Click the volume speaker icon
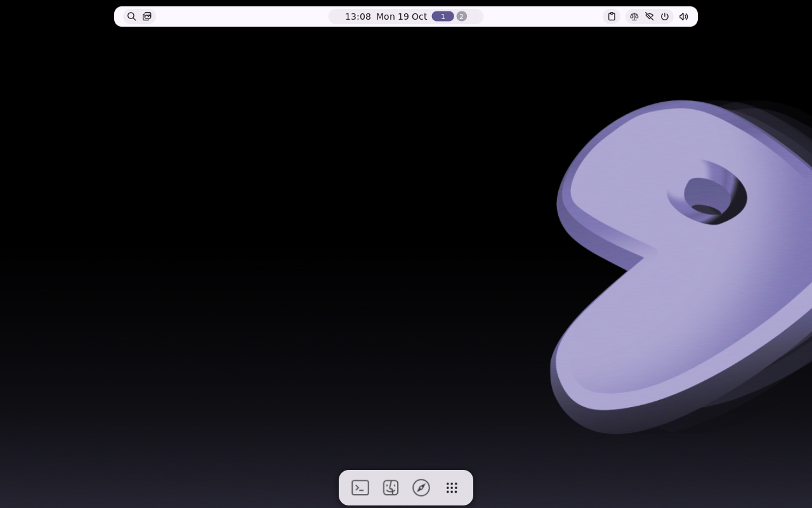The width and height of the screenshot is (812, 508). tap(684, 17)
